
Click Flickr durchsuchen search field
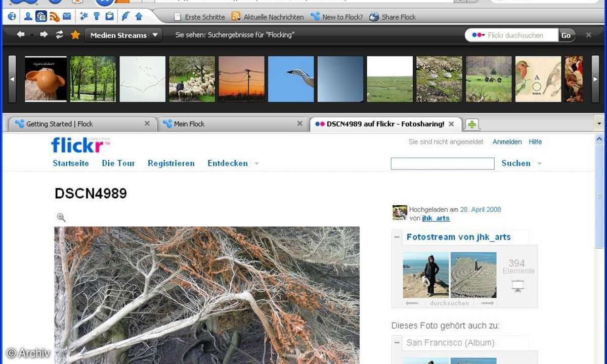coord(522,35)
